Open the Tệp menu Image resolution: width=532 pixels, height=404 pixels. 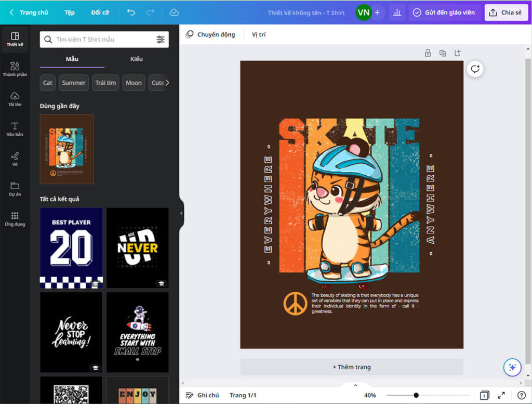coord(69,12)
